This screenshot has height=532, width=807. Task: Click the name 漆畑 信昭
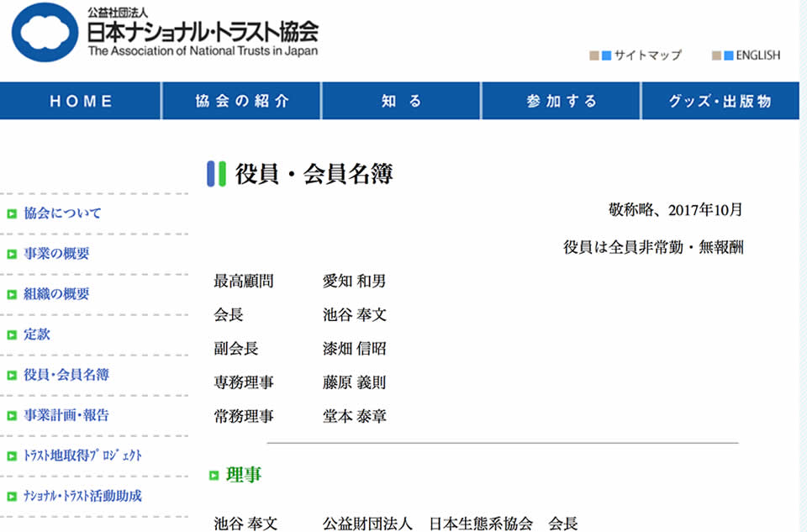tap(354, 348)
